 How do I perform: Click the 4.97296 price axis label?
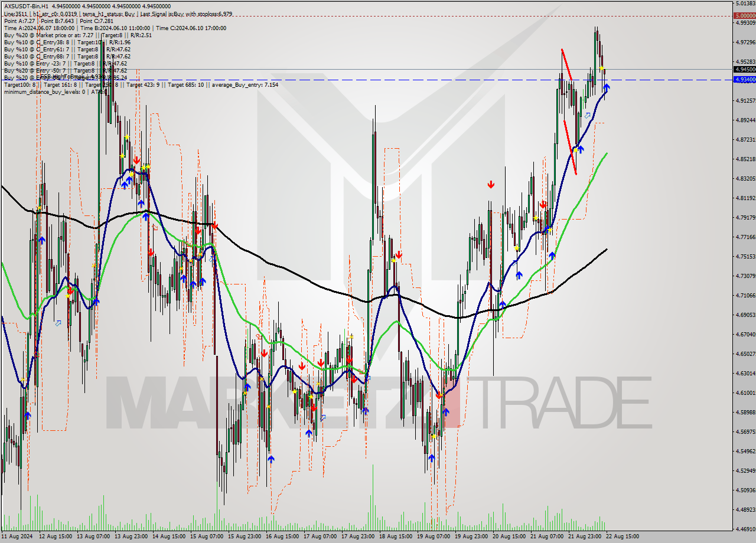pyautogui.click(x=745, y=42)
